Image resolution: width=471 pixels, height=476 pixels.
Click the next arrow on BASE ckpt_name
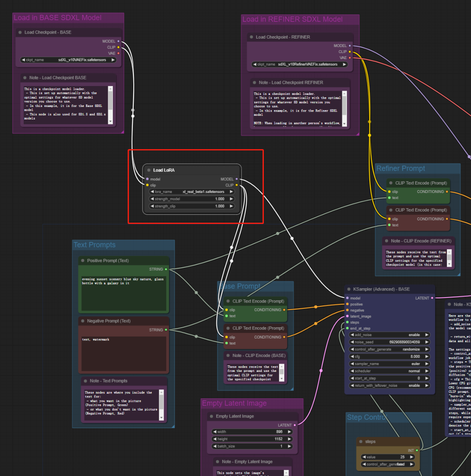coord(113,60)
